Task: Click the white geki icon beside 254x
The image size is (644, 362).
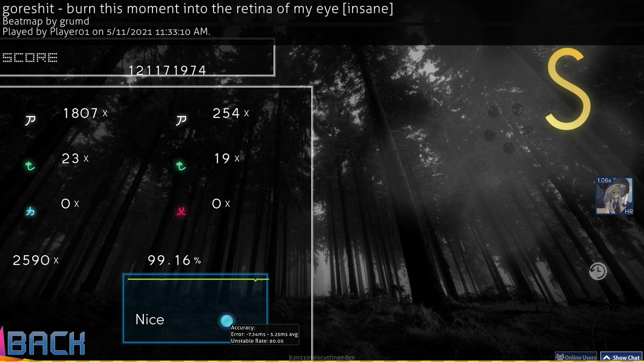Action: click(181, 120)
